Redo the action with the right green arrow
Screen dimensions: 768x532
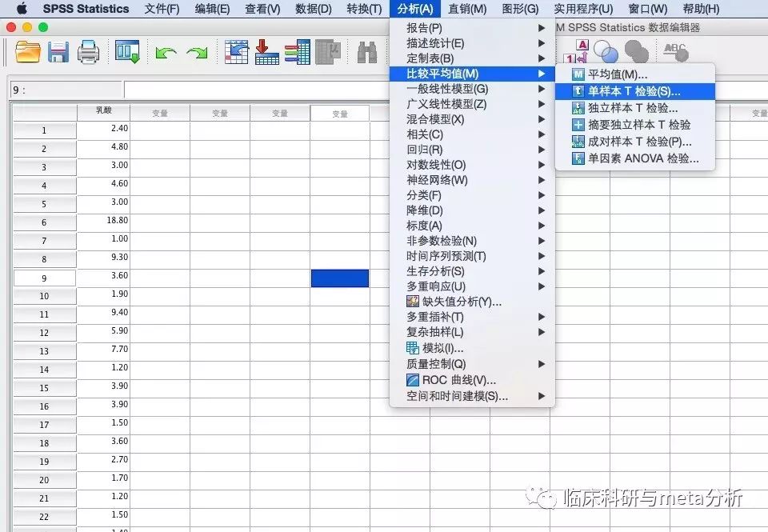click(x=198, y=53)
